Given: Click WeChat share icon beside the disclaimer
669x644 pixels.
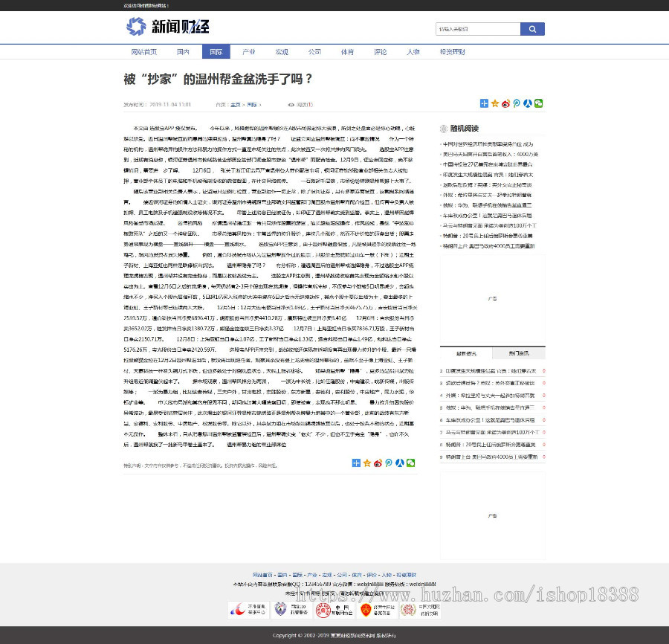Looking at the screenshot, I should 410,463.
